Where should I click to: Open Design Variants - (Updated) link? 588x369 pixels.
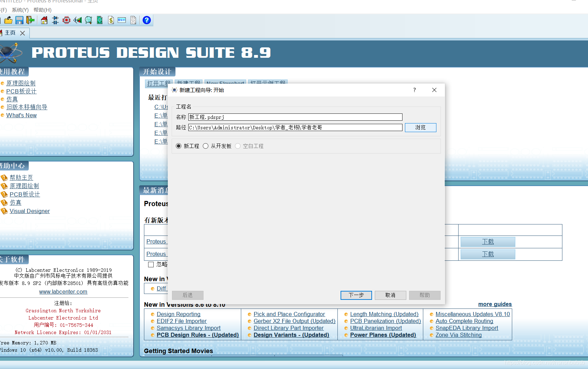(x=291, y=335)
